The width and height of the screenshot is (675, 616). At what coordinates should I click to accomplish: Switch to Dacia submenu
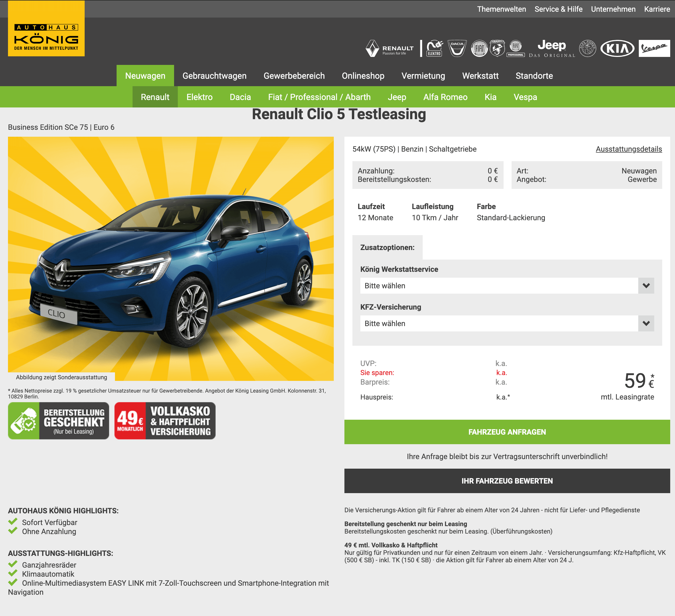(240, 97)
